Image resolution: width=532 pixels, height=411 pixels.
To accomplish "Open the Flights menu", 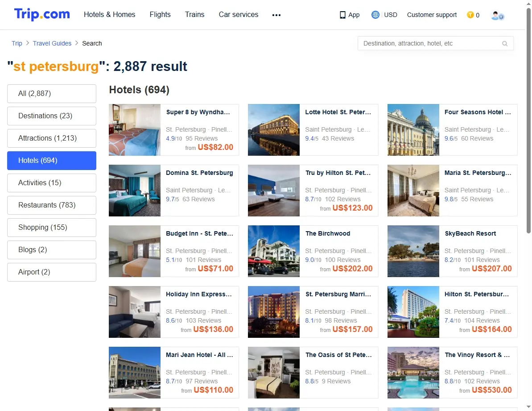I will tap(160, 15).
